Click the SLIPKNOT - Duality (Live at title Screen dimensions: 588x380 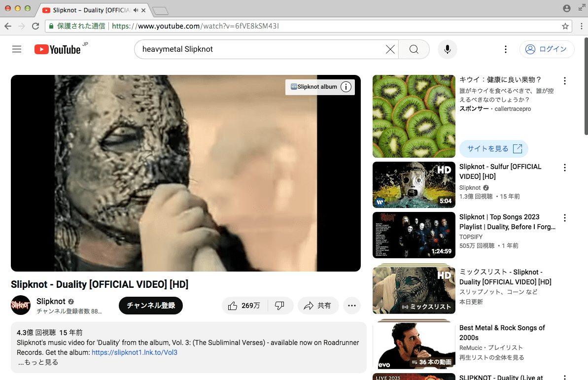501,377
